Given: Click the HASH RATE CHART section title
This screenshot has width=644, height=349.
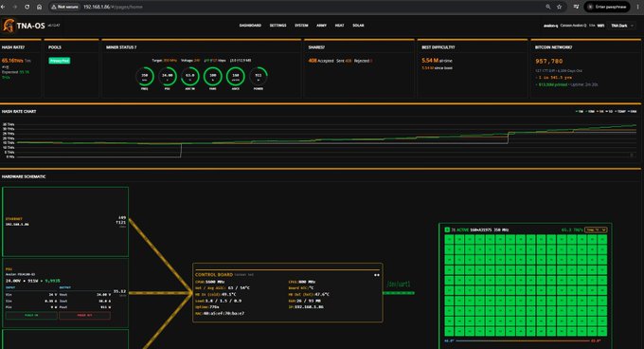Looking at the screenshot, I should [19, 111].
